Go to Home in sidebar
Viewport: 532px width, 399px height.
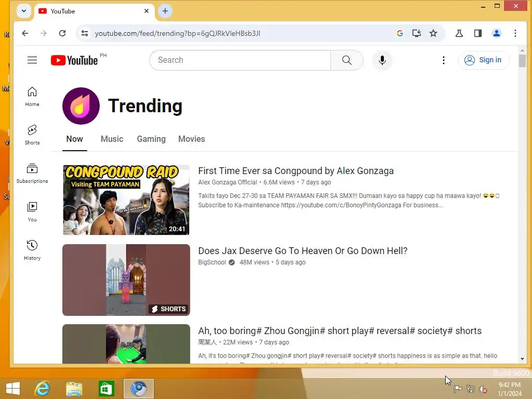point(32,97)
